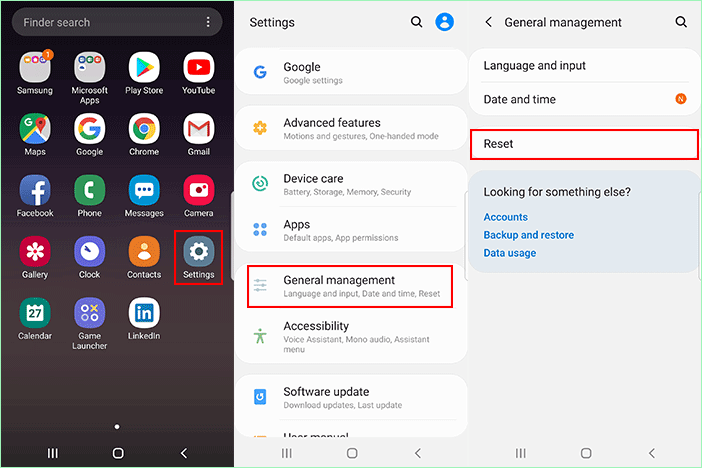Screen dimensions: 702x468
Task: Go back from General management screen
Action: [489, 22]
